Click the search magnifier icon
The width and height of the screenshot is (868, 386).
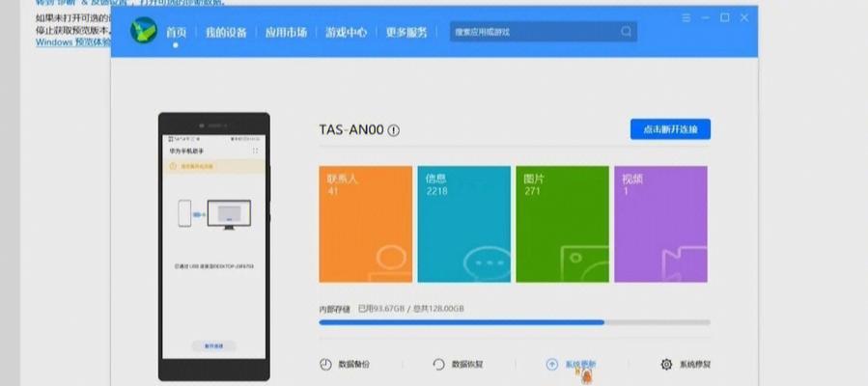[626, 32]
